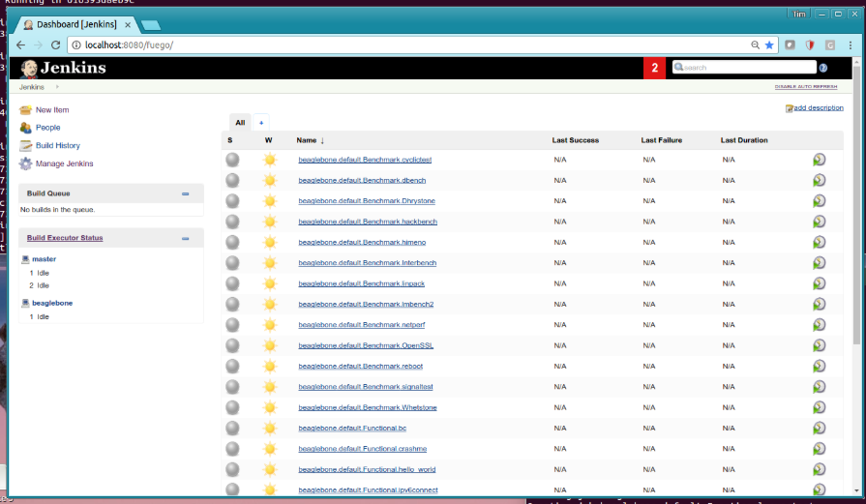Schedule a build for Benchmark.lmbench2

click(819, 304)
